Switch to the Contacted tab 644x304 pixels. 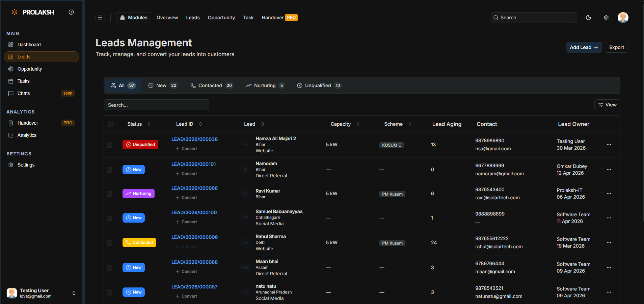tap(212, 85)
